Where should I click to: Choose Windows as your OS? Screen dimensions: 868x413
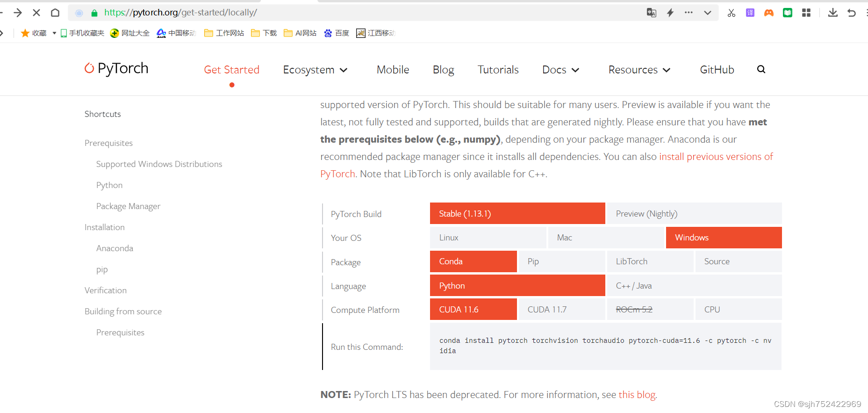(x=724, y=238)
